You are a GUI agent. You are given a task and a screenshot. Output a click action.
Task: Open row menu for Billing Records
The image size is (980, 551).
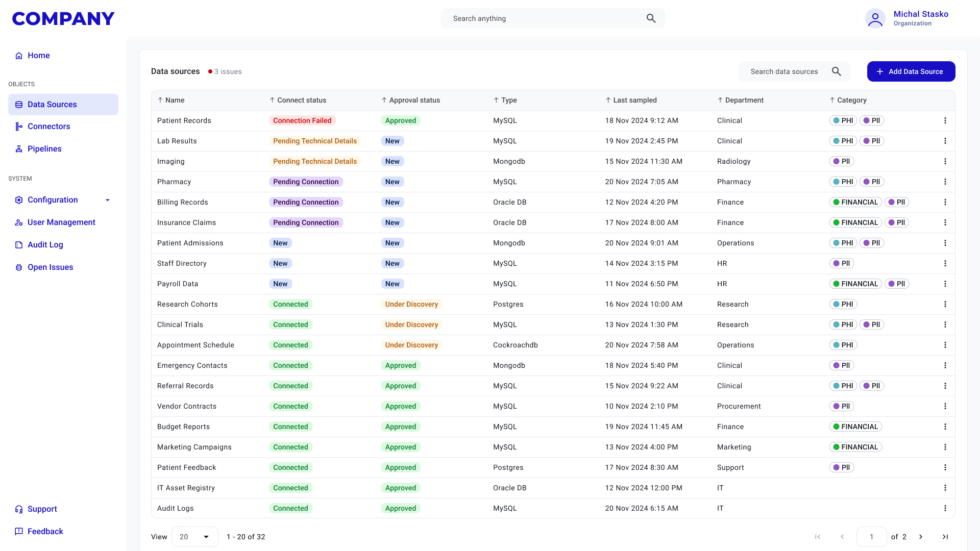(x=945, y=202)
